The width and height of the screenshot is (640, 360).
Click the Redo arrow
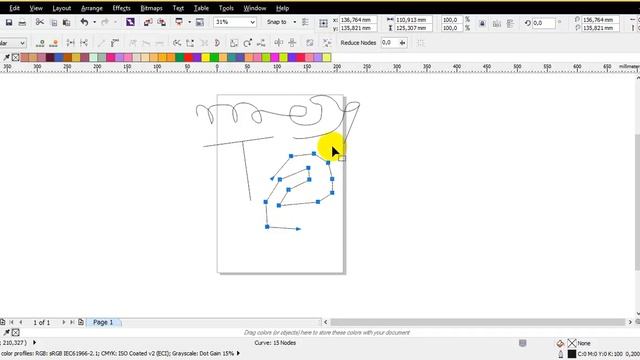pos(105,22)
